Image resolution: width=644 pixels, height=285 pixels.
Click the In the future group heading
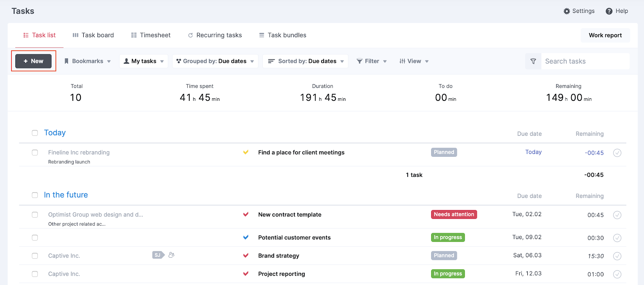coord(66,195)
